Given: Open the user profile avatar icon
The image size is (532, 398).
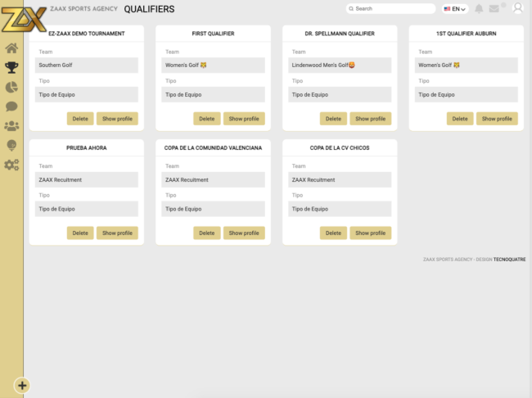Looking at the screenshot, I should click(x=517, y=8).
